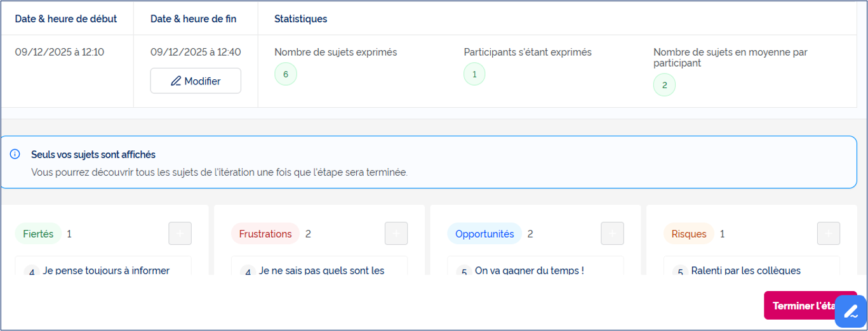Click the 2 badge for average subjects per participant
868x331 pixels.
point(664,85)
